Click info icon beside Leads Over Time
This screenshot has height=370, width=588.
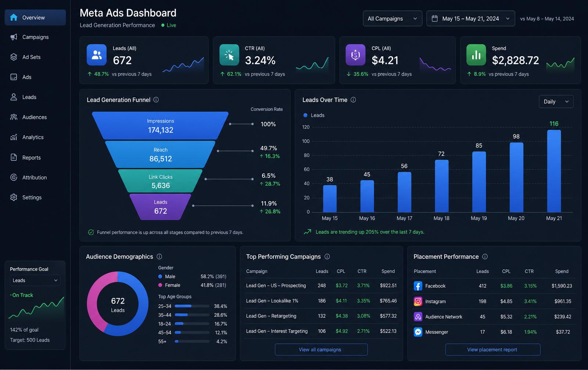[x=353, y=100]
